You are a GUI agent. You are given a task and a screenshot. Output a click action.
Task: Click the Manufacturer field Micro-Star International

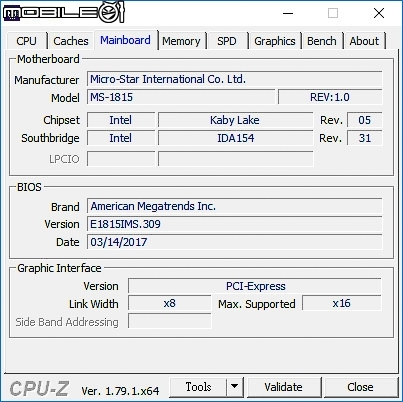point(235,79)
